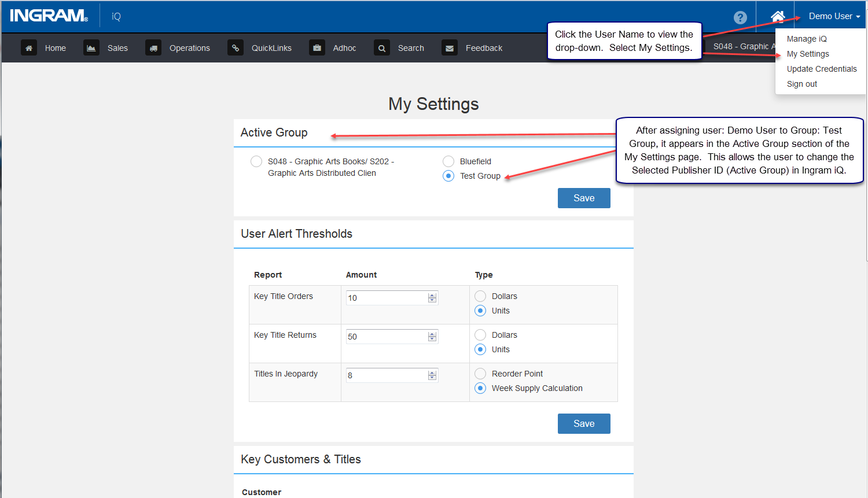Open Sales chart icon in navbar
Screen dimensions: 868x498
(x=91, y=48)
